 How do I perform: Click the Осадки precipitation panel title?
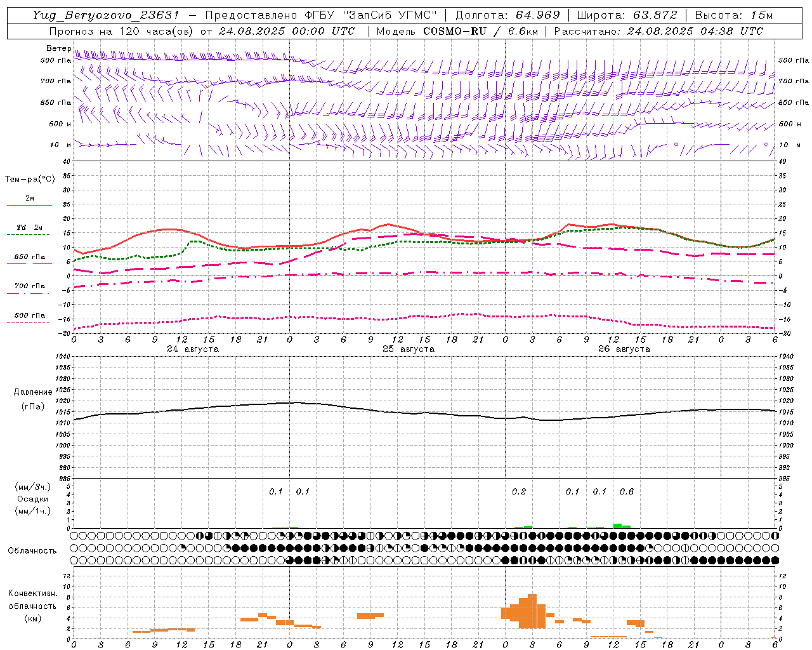pyautogui.click(x=32, y=499)
